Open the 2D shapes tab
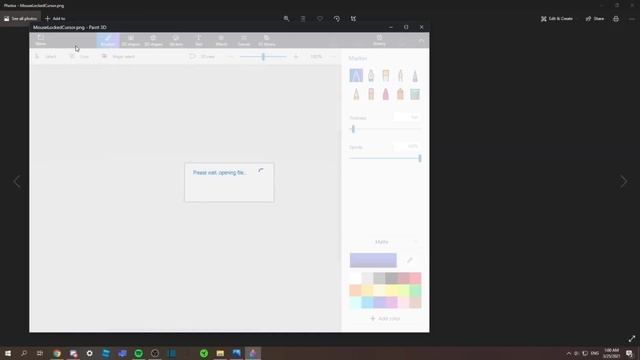The height and width of the screenshot is (360, 640). (131, 40)
